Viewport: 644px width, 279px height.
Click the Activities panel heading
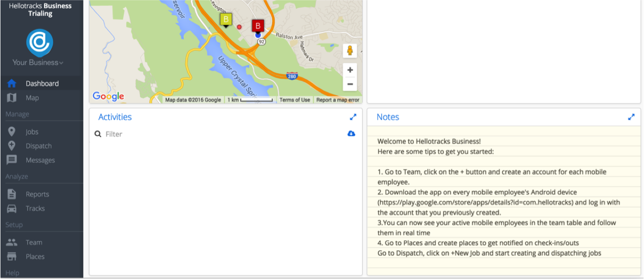point(115,117)
